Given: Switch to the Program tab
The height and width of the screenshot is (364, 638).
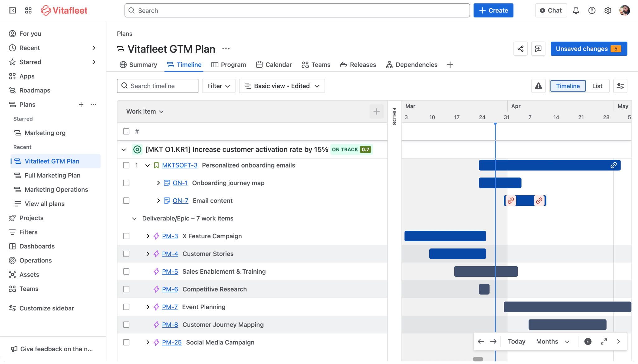Looking at the screenshot, I should click(x=229, y=65).
